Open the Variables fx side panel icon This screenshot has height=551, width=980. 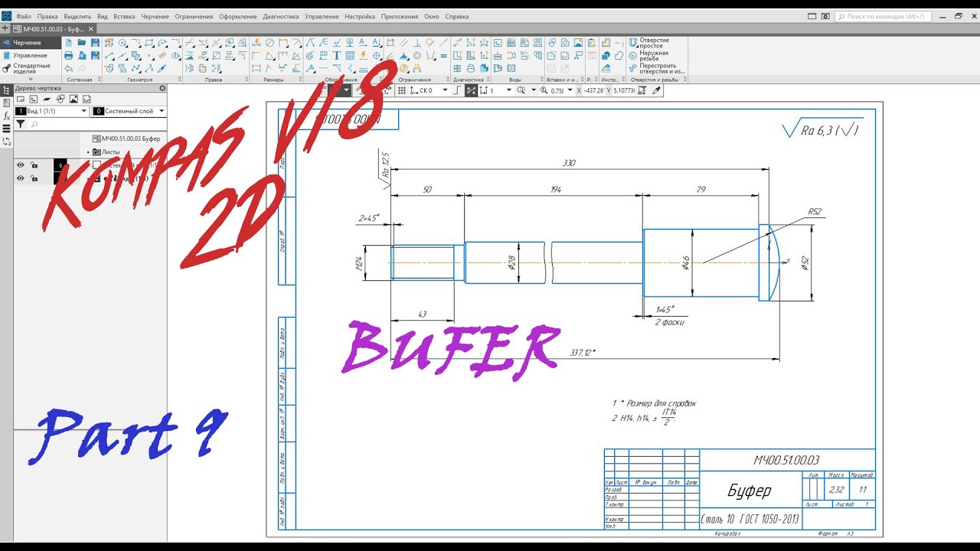[6, 116]
